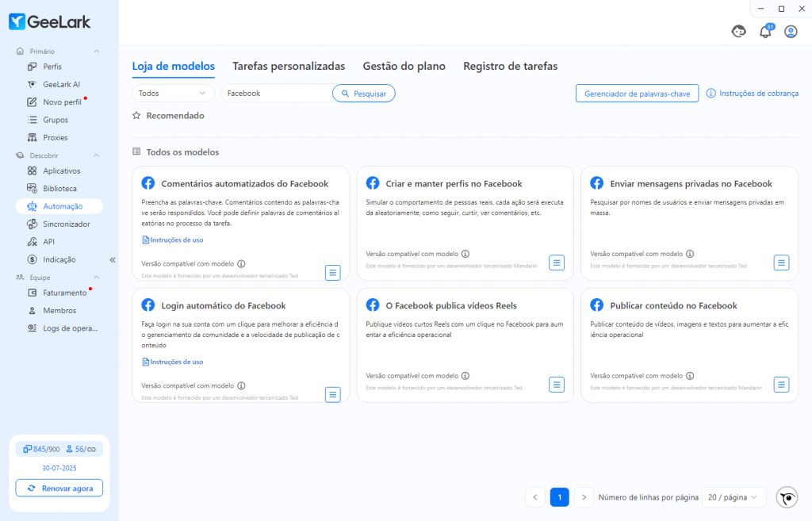This screenshot has height=521, width=812.
Task: Open the Todos category dropdown
Action: 173,94
